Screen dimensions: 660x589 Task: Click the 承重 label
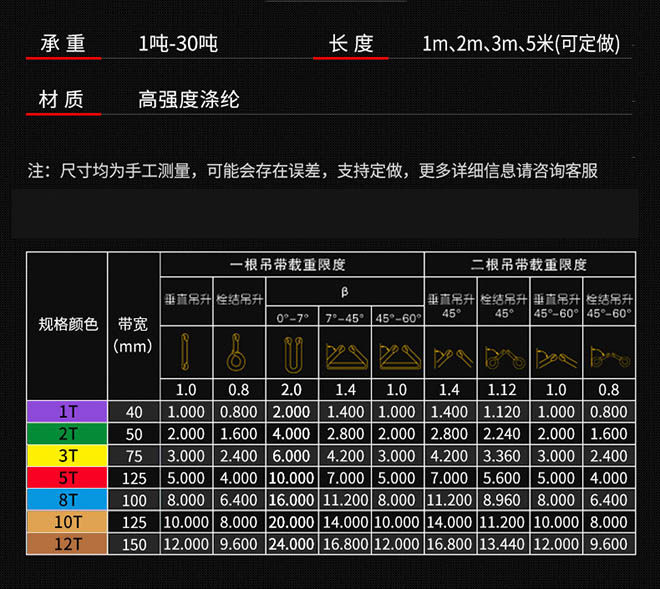63,44
